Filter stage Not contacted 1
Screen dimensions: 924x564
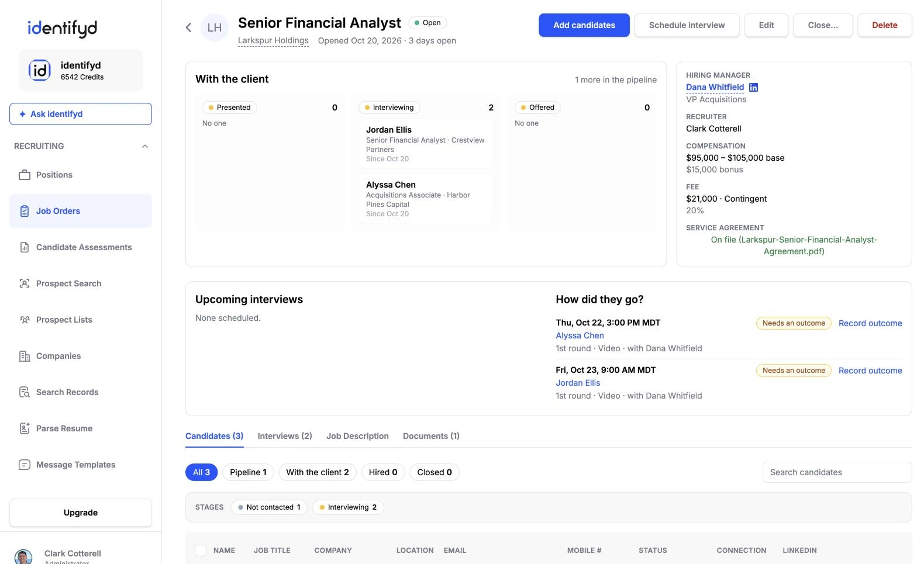[x=269, y=507]
